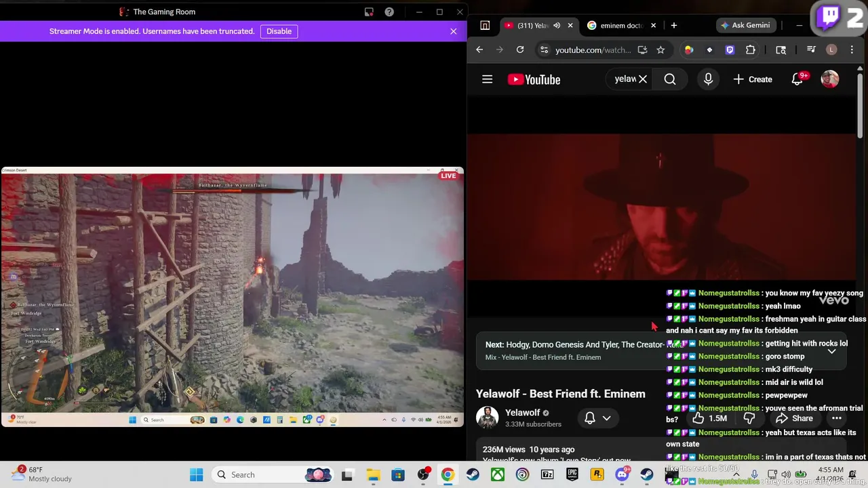This screenshot has height=488, width=868.
Task: Open Steam from the taskbar
Action: coord(473,474)
